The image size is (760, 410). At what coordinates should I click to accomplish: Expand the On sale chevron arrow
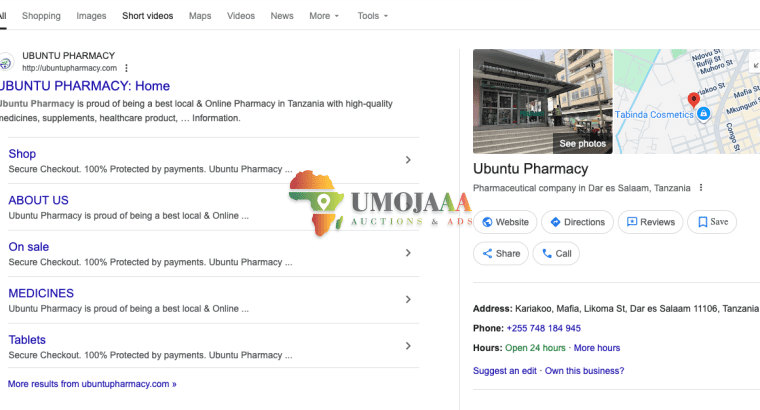[x=408, y=253]
